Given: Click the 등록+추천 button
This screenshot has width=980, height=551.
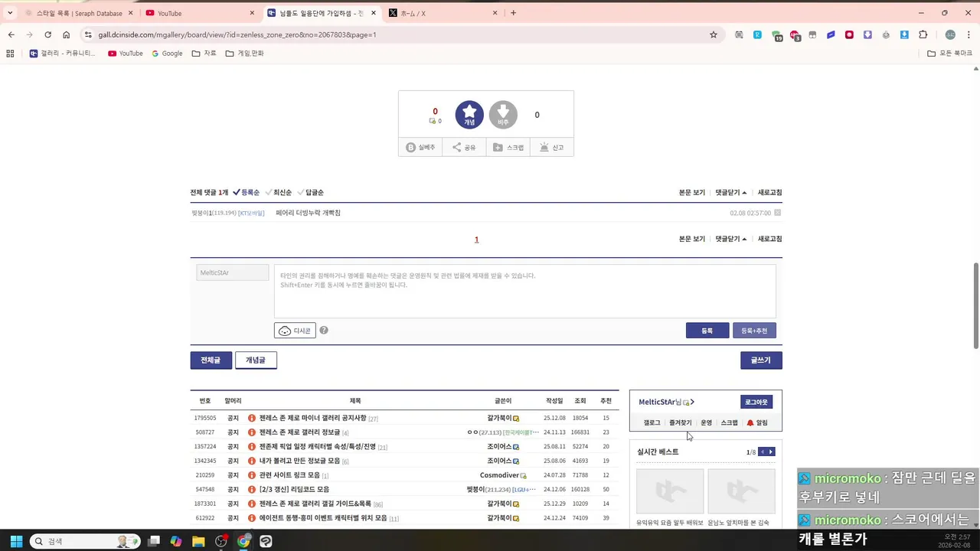Looking at the screenshot, I should coord(754,331).
